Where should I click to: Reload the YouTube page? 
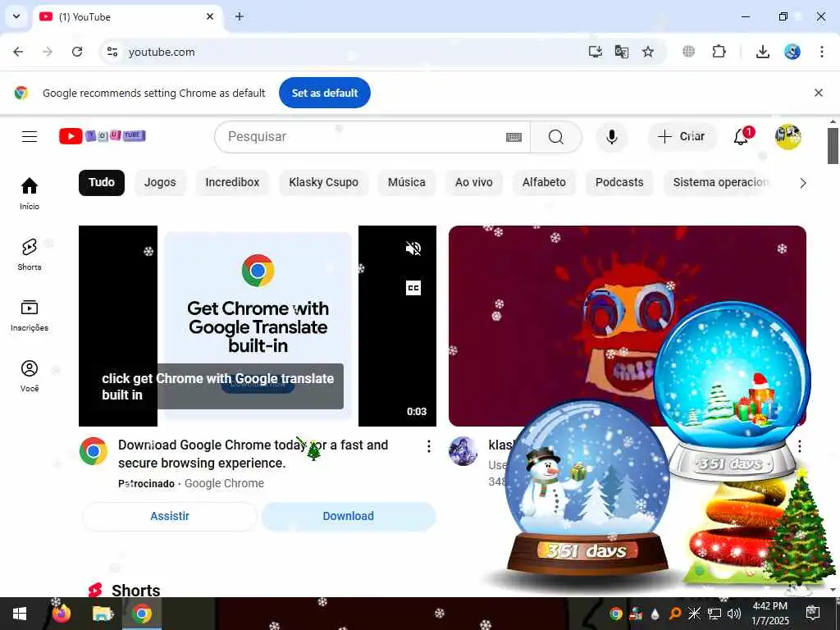click(x=77, y=52)
